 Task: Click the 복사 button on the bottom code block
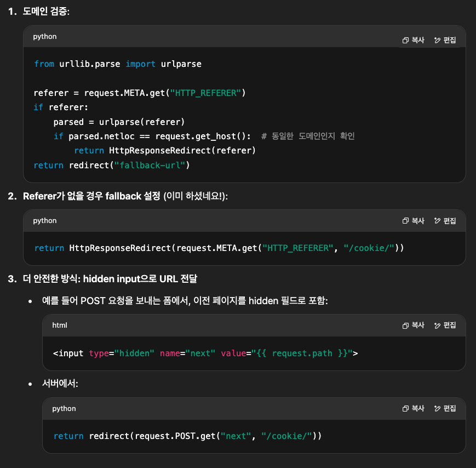point(413,408)
